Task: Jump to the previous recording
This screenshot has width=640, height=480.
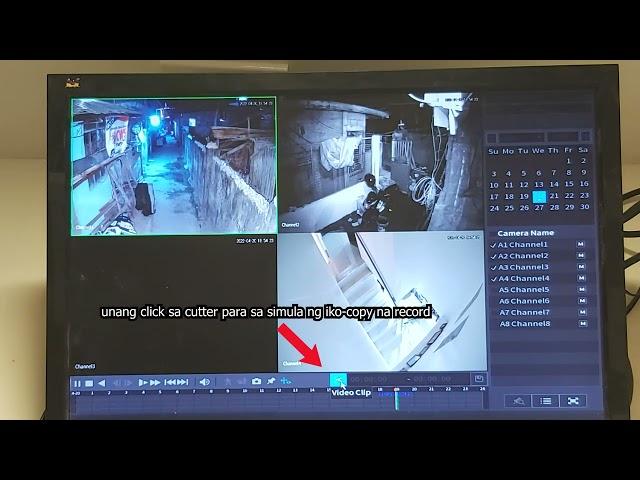Action: 170,382
